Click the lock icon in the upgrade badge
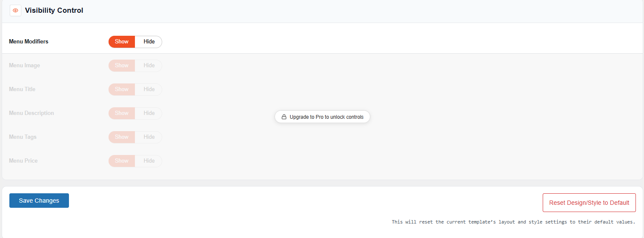 coord(284,117)
